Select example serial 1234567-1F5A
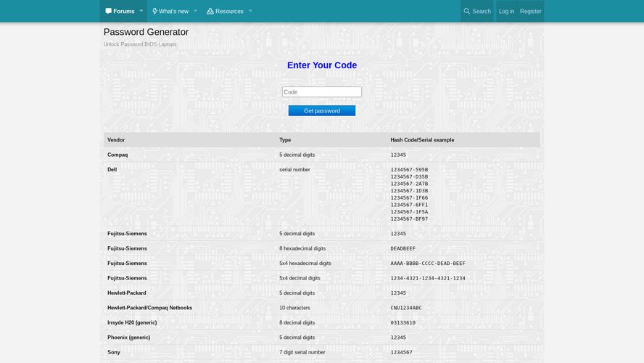Viewport: 644px width, 363px height. click(x=409, y=212)
